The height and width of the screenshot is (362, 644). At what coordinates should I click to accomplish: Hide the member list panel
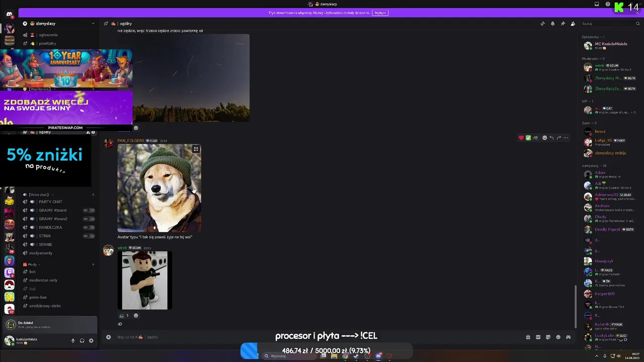click(x=573, y=24)
